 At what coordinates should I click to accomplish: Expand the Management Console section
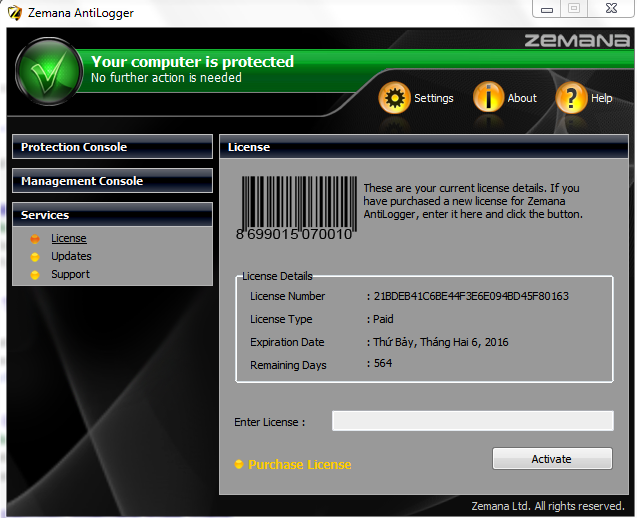[x=113, y=181]
